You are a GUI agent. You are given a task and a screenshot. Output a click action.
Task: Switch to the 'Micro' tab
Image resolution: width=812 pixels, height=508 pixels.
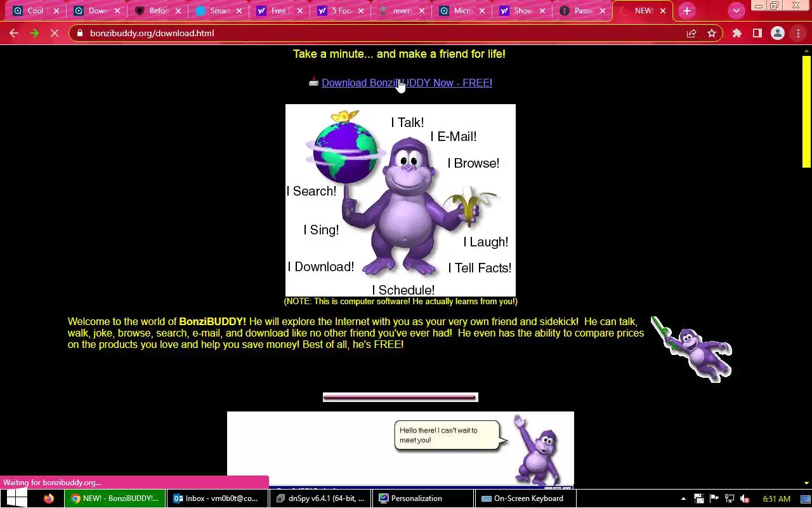tap(462, 11)
